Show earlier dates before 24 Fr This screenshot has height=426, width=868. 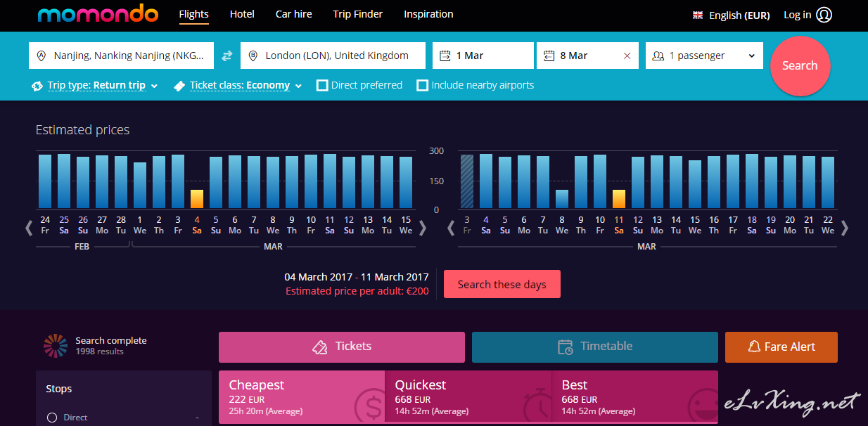(x=29, y=228)
